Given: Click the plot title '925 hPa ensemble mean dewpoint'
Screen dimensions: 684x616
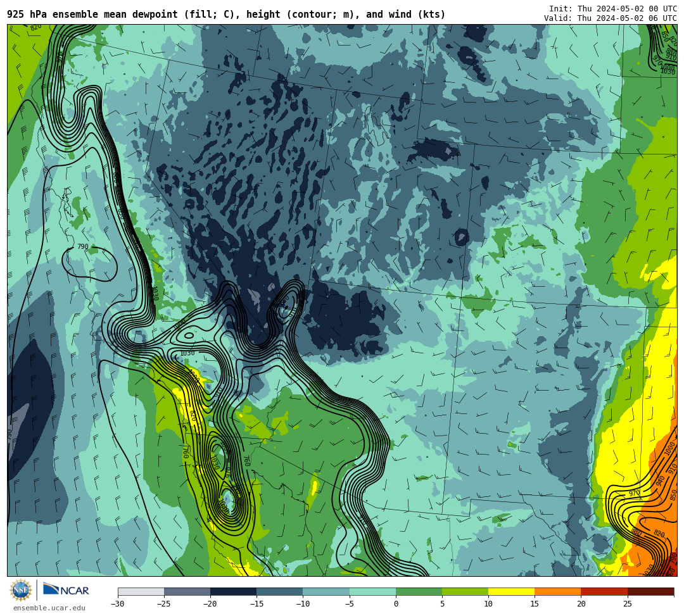Looking at the screenshot, I should (x=92, y=15).
